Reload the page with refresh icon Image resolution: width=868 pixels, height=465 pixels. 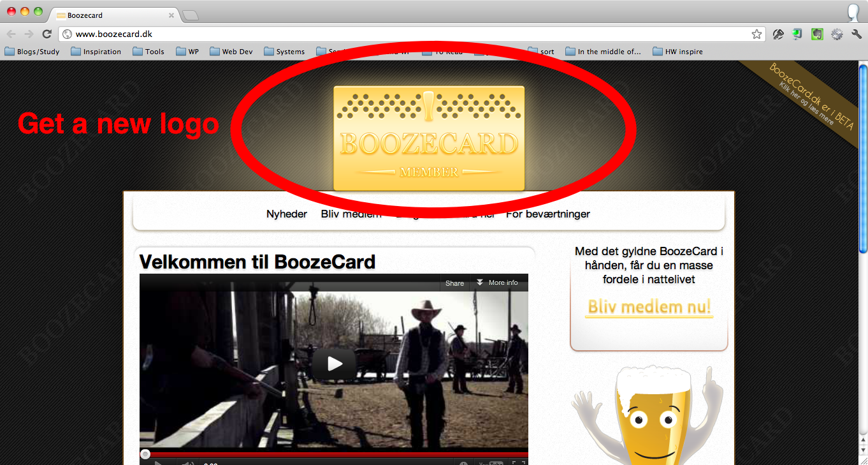pyautogui.click(x=47, y=34)
